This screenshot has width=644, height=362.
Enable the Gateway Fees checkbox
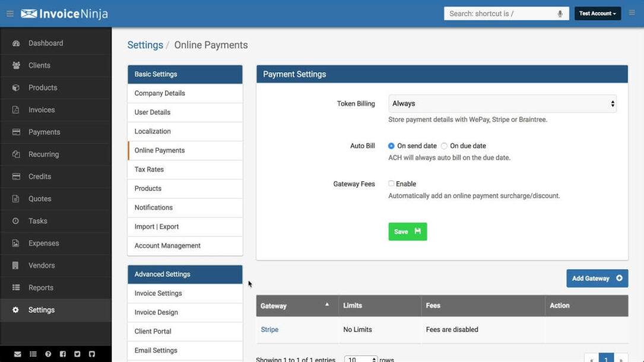pyautogui.click(x=390, y=183)
